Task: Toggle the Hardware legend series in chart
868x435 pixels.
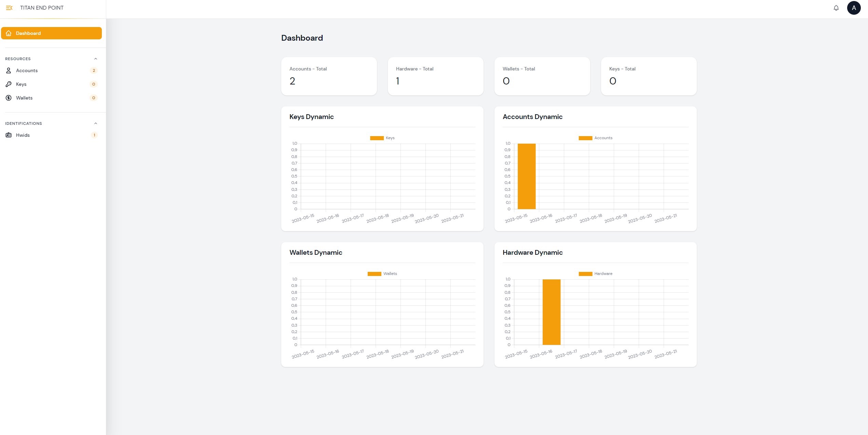Action: [603, 274]
